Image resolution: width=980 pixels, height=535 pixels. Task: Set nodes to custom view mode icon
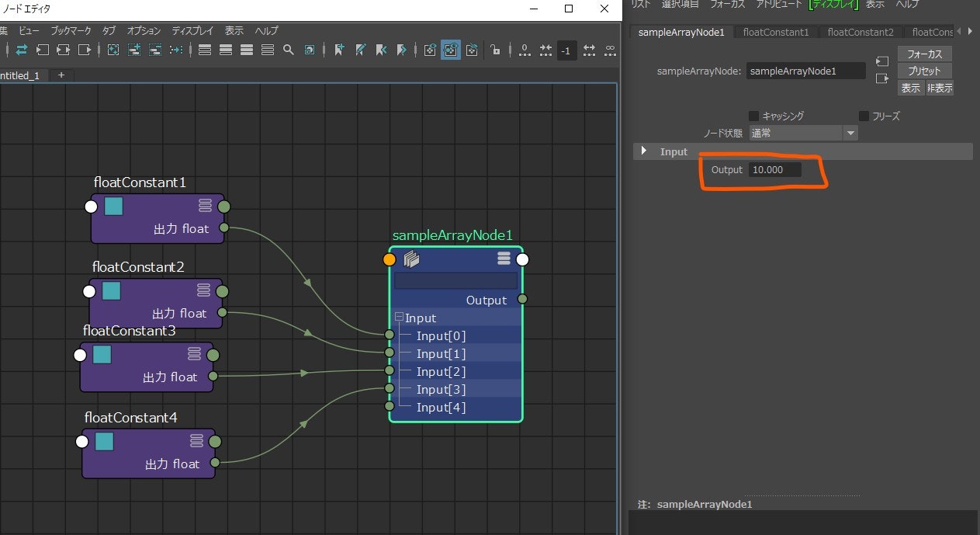pos(268,50)
